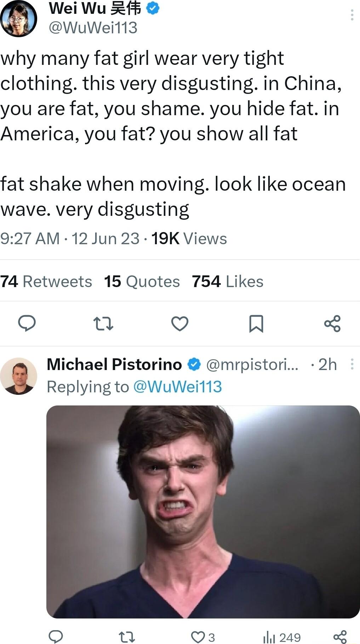The image size is (360, 644).
Task: Retweet Wei Wu's tweet
Action: tap(104, 324)
